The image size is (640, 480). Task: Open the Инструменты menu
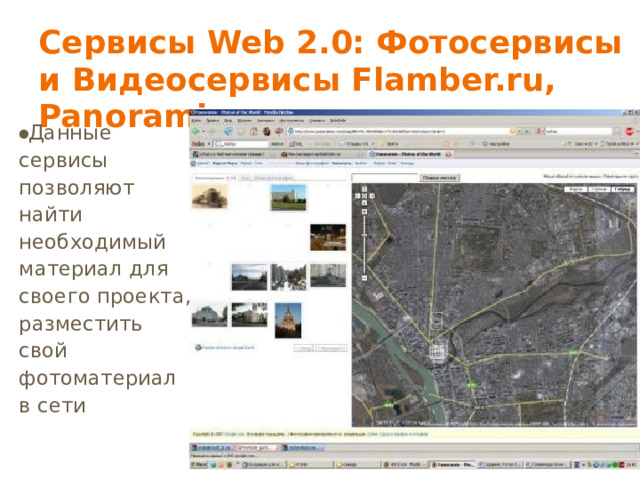coord(291,121)
